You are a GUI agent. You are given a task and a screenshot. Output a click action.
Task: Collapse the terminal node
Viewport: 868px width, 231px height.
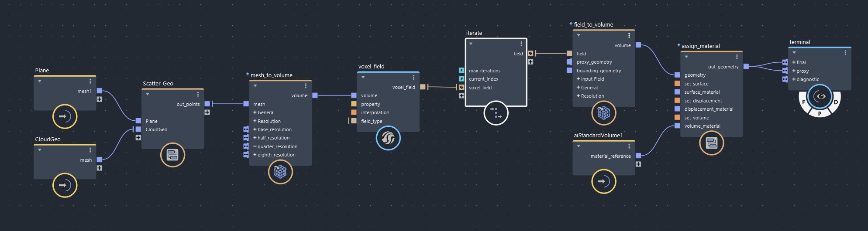(794, 53)
